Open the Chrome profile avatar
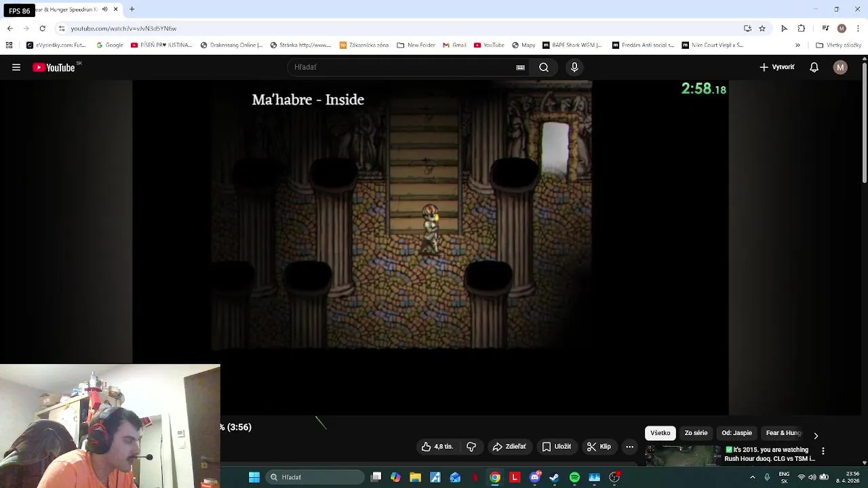The width and height of the screenshot is (868, 488). [842, 28]
